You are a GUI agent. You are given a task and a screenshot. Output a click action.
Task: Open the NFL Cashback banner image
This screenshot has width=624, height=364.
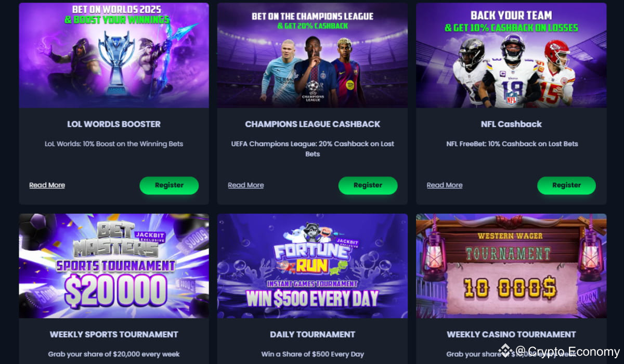pyautogui.click(x=511, y=55)
